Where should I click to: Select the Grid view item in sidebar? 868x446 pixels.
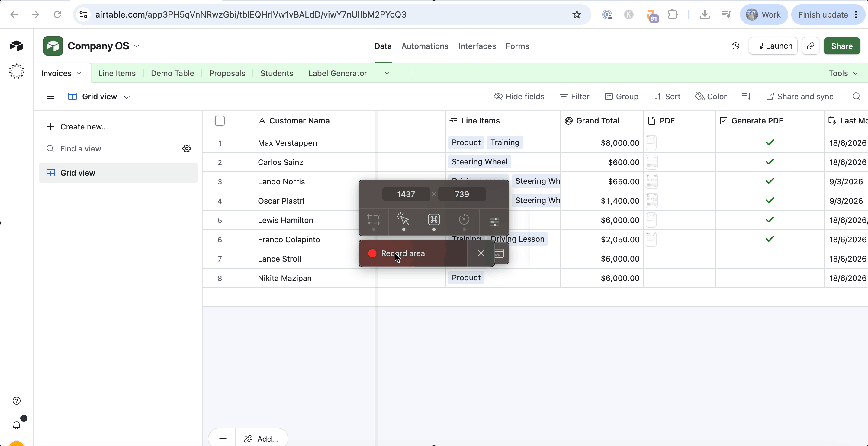[118, 173]
